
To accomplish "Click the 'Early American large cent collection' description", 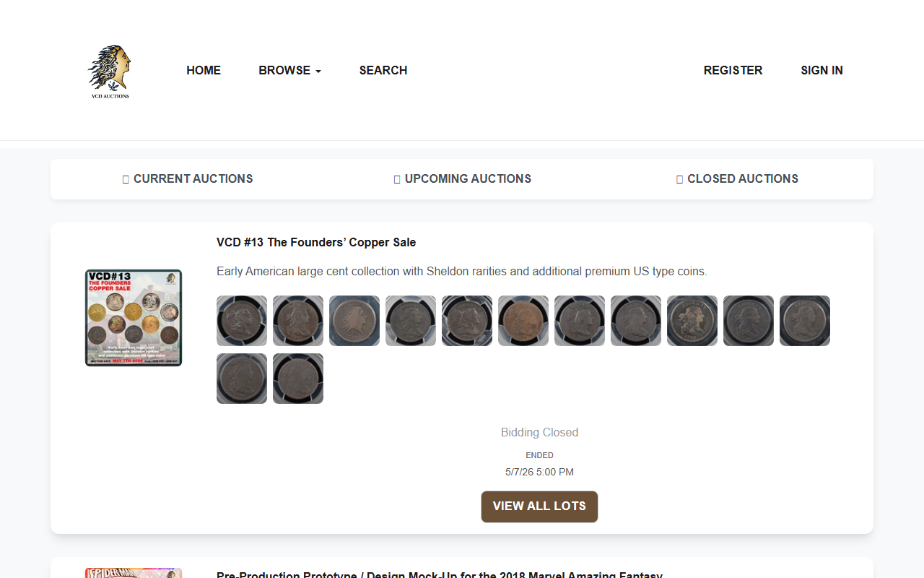I will pos(462,271).
